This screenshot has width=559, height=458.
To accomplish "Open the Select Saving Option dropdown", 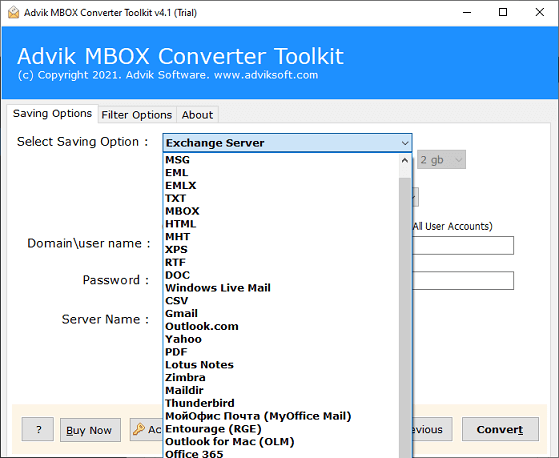I will pos(287,143).
